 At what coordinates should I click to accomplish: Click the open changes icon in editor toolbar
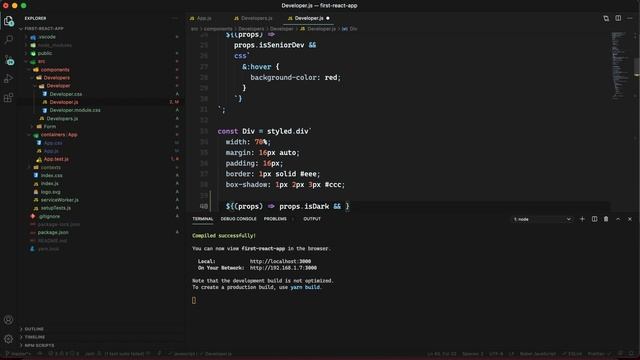click(x=606, y=18)
